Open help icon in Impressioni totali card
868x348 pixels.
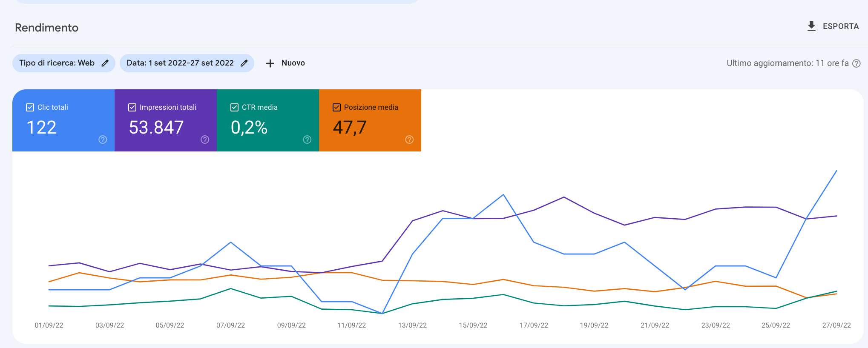click(x=205, y=140)
